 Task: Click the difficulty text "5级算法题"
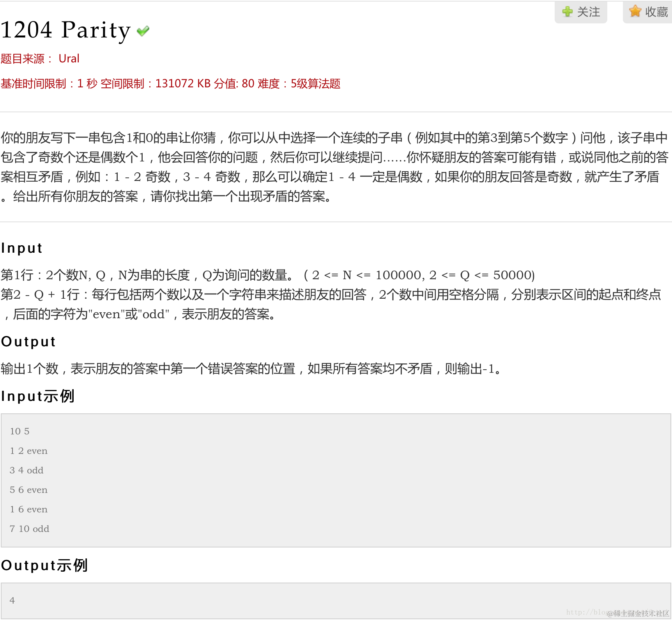tap(315, 84)
